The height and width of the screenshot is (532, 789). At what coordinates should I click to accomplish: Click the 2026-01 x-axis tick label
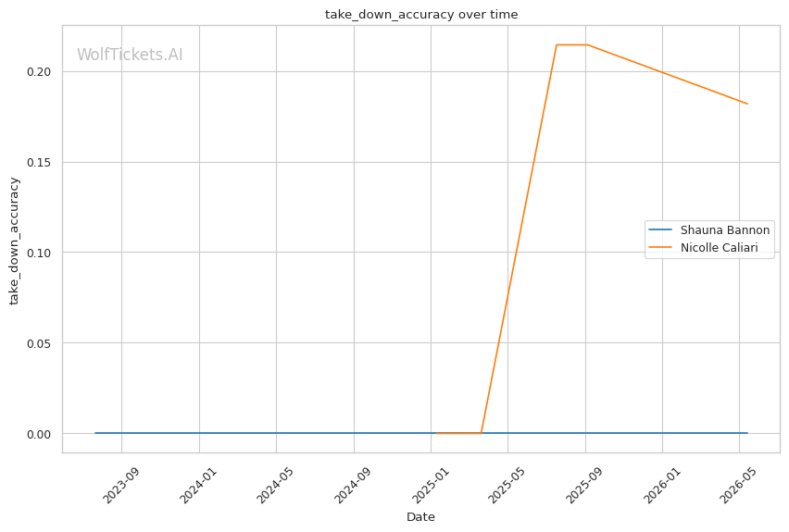pos(662,485)
